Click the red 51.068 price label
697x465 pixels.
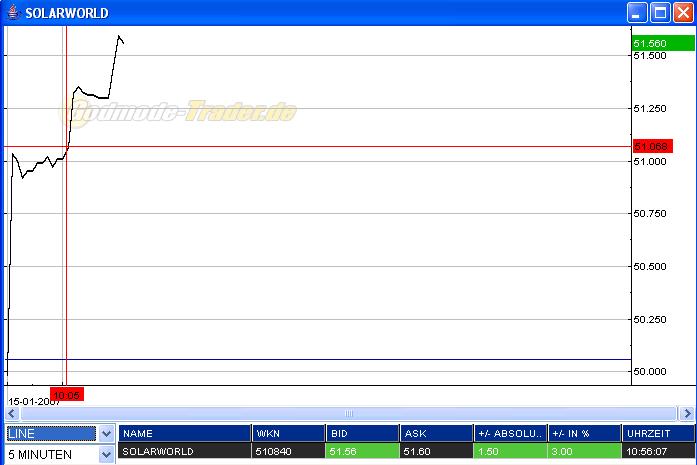[653, 146]
